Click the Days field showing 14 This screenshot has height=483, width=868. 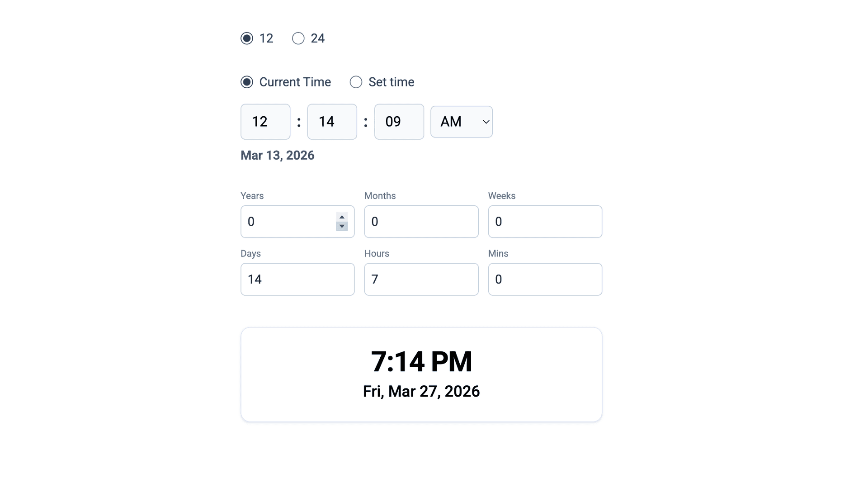pos(297,279)
